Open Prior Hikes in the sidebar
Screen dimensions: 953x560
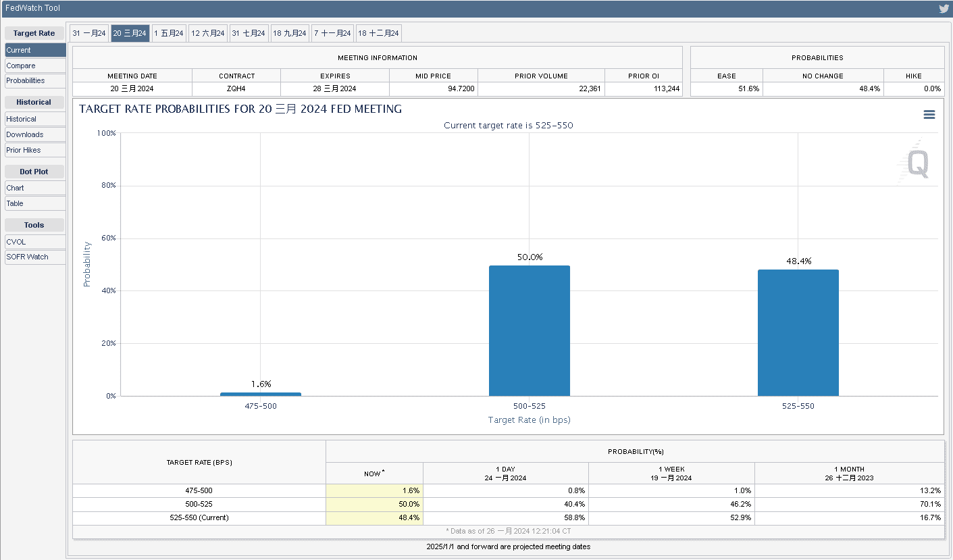[35, 150]
